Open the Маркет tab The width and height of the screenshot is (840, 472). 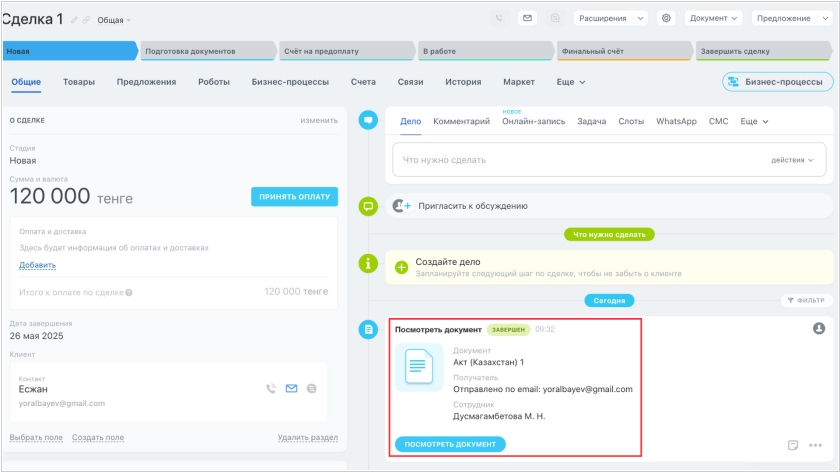[519, 82]
